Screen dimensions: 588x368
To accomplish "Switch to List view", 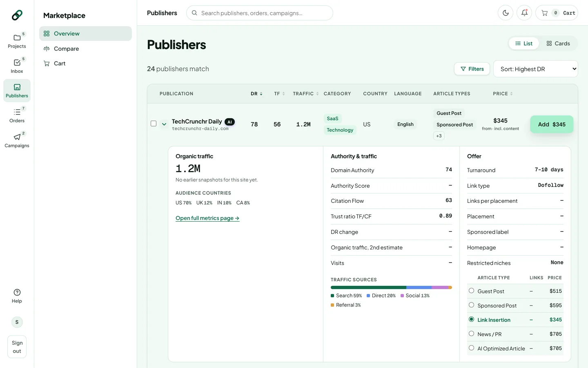I will (524, 43).
